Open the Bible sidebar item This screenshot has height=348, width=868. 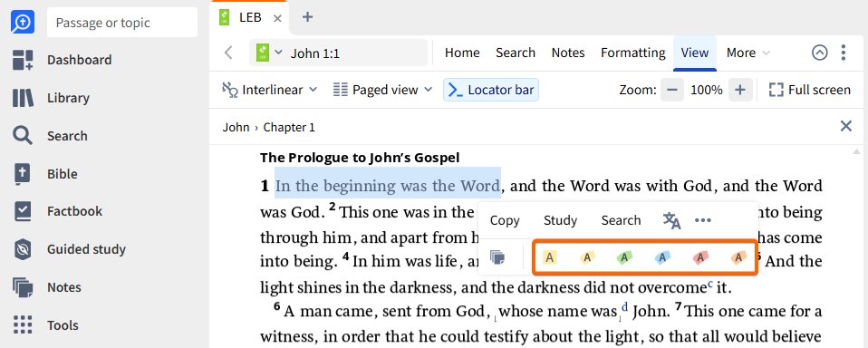click(45, 174)
